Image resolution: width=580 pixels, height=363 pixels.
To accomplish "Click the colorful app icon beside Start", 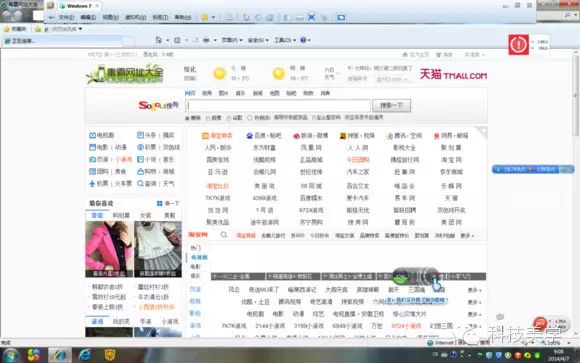I will (x=34, y=355).
